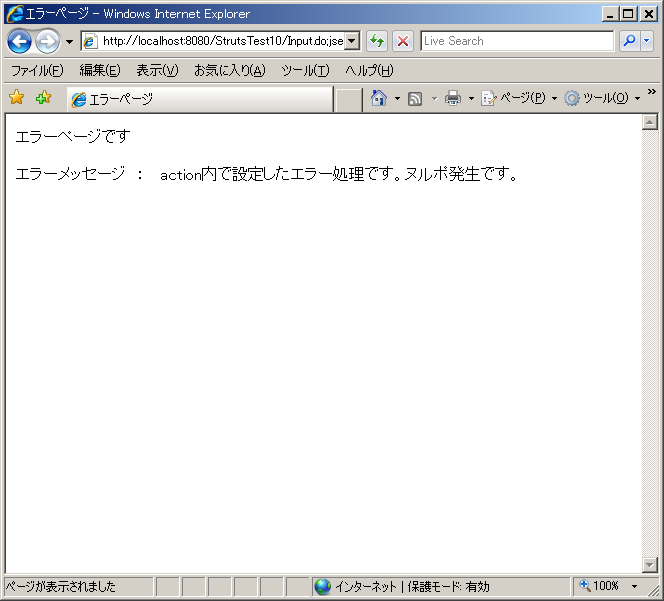Screen dimensions: 664x601
Task: Open the ページ(P) toolbar menu
Action: 519,98
